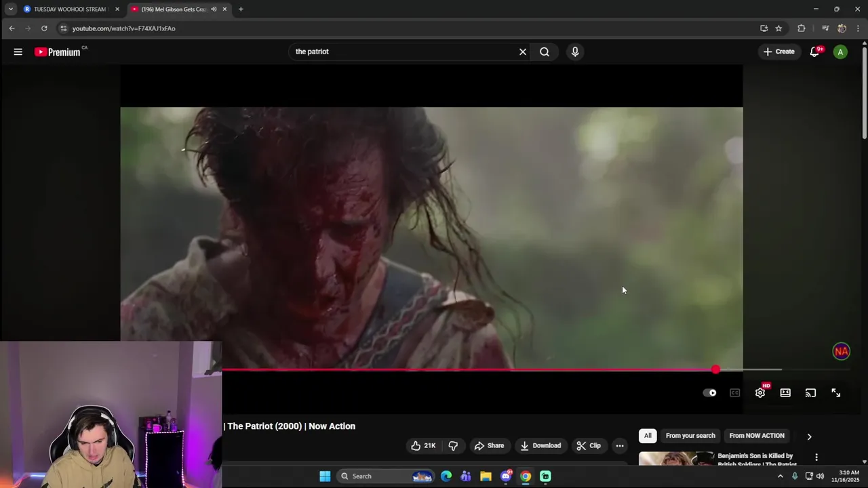868x488 pixels.
Task: Bookmark this page with the star
Action: (x=778, y=28)
